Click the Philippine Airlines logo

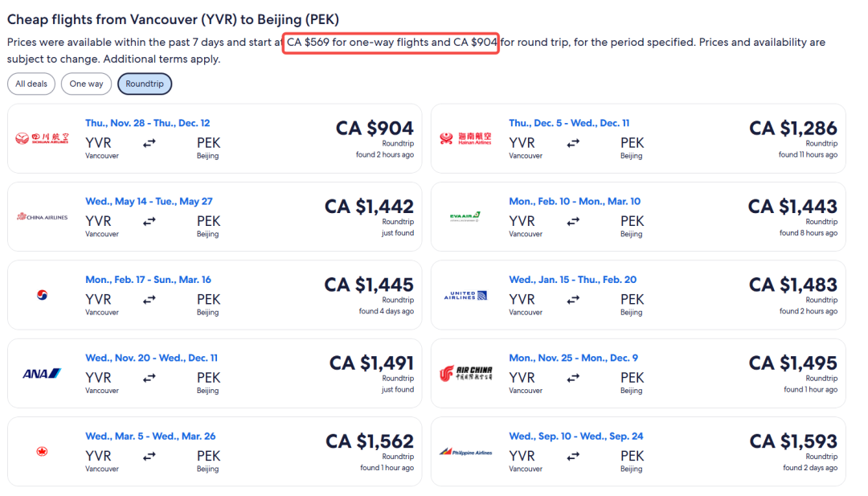[465, 453]
